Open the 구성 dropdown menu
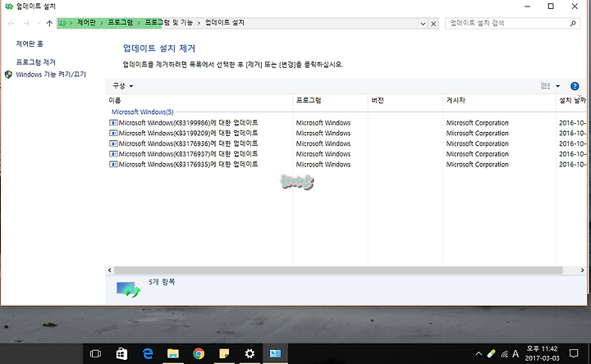Image resolution: width=591 pixels, height=364 pixels. 123,86
